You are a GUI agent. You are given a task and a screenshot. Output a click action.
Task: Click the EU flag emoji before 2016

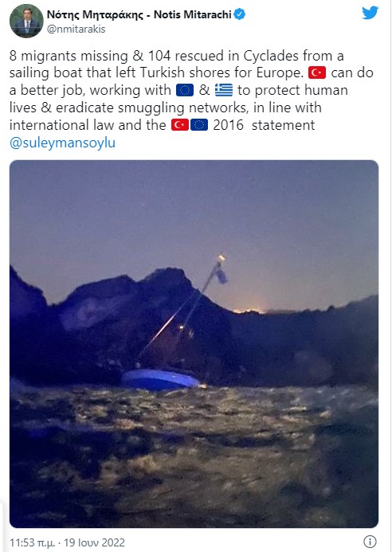coord(199,125)
